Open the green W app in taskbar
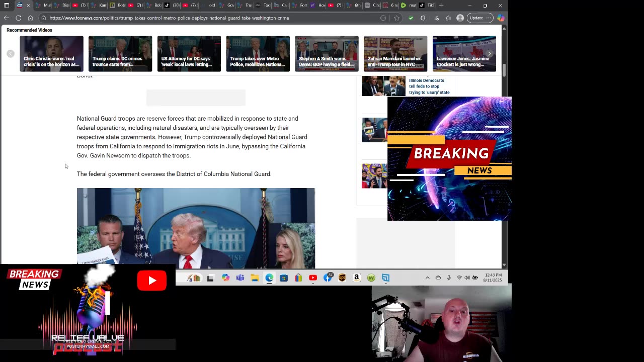This screenshot has height=362, width=644. click(371, 278)
